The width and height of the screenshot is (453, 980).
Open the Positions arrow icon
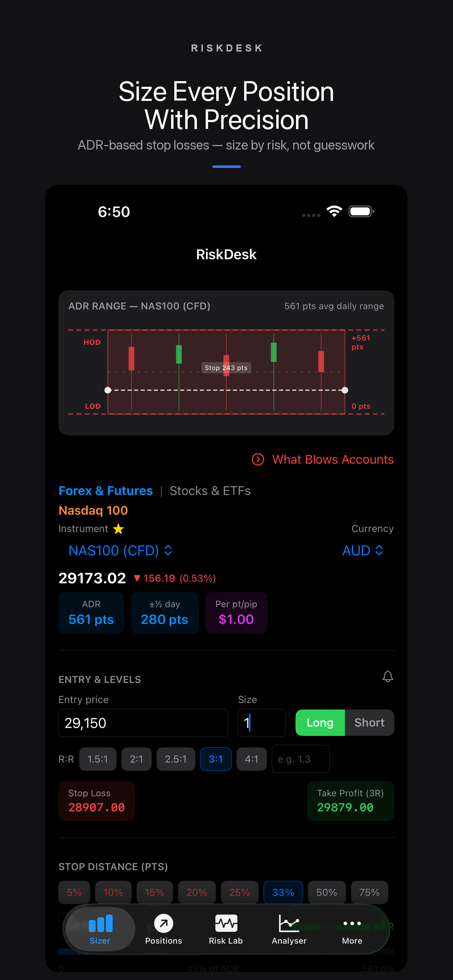(x=164, y=923)
